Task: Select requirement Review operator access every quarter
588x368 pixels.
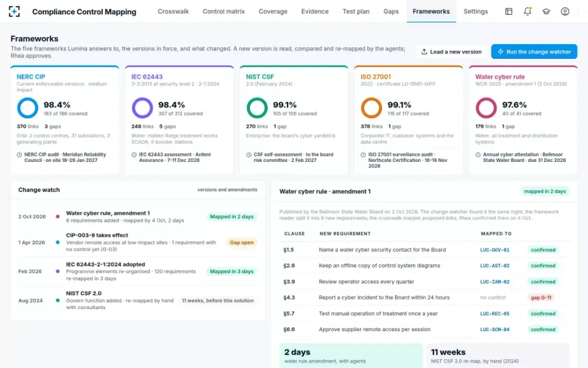Action: pos(367,282)
